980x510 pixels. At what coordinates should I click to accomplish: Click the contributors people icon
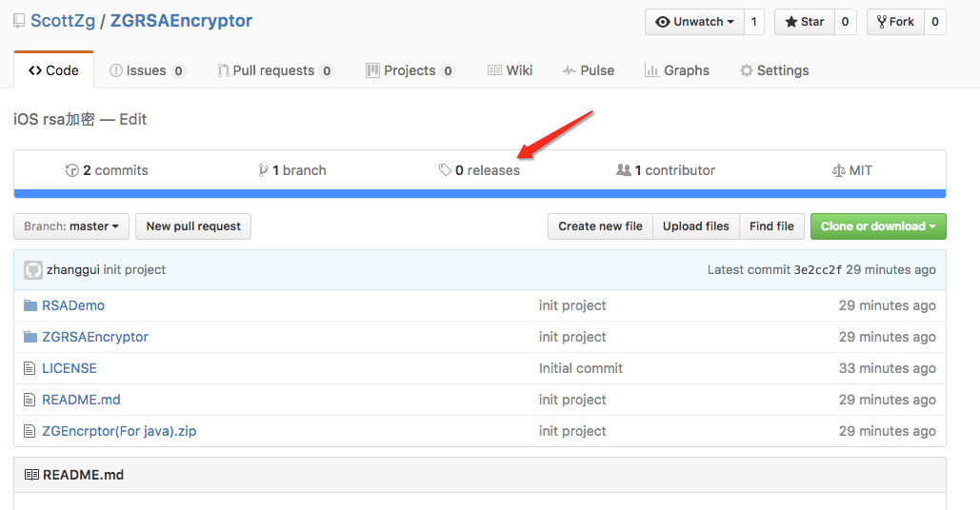coord(624,170)
